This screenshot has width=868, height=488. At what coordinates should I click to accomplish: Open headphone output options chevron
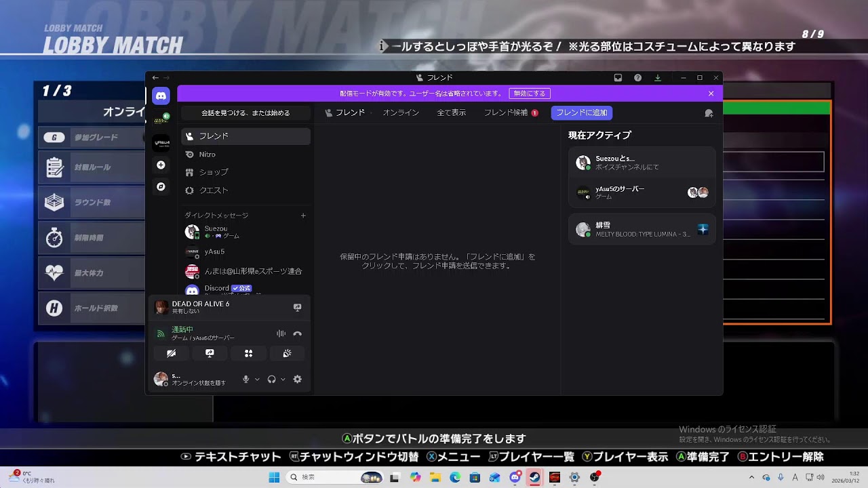283,380
